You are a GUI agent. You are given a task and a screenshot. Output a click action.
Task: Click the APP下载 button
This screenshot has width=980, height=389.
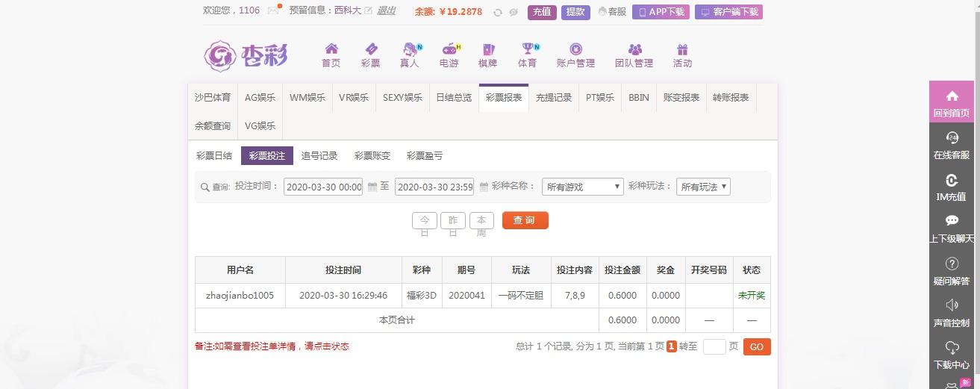pyautogui.click(x=661, y=12)
